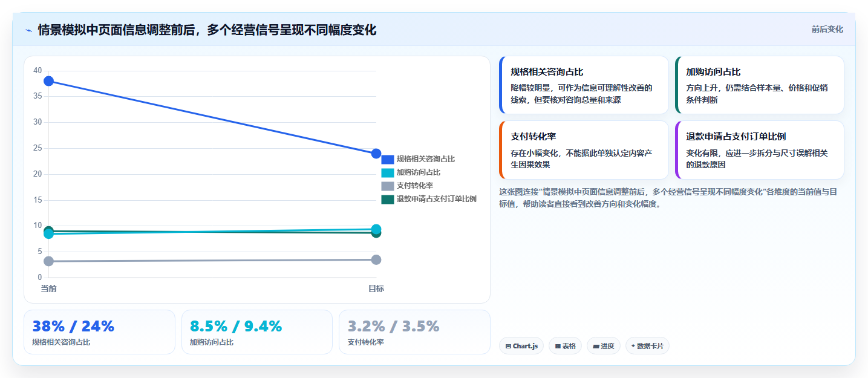This screenshot has width=868, height=378.
Task: Toggle 规格相关咨询占比 legend color box
Action: (x=388, y=159)
